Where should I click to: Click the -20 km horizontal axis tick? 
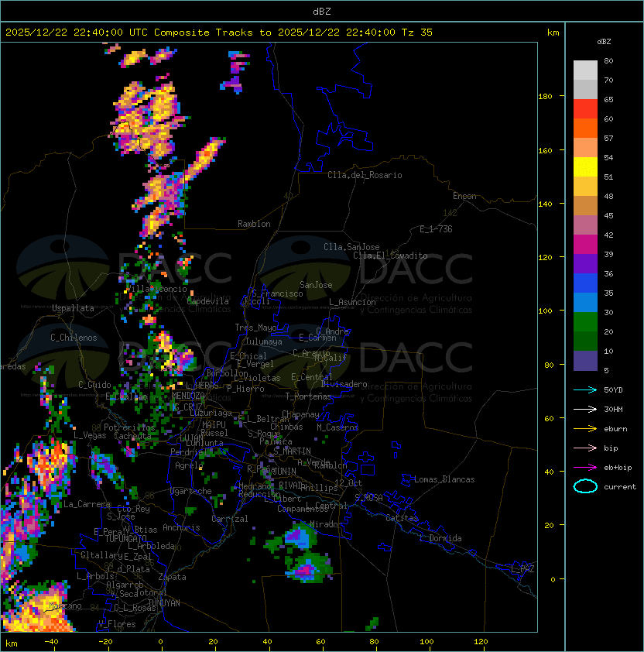(x=105, y=642)
